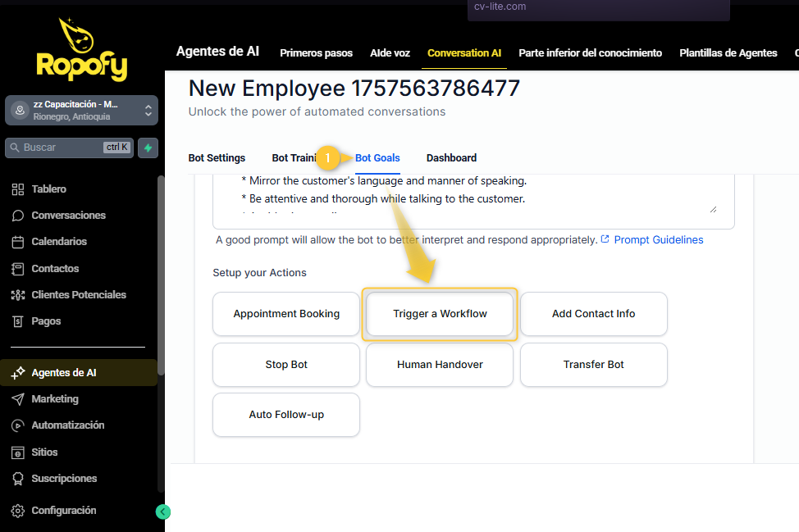Click the Pagos receipt icon
This screenshot has width=799, height=532.
(x=18, y=321)
